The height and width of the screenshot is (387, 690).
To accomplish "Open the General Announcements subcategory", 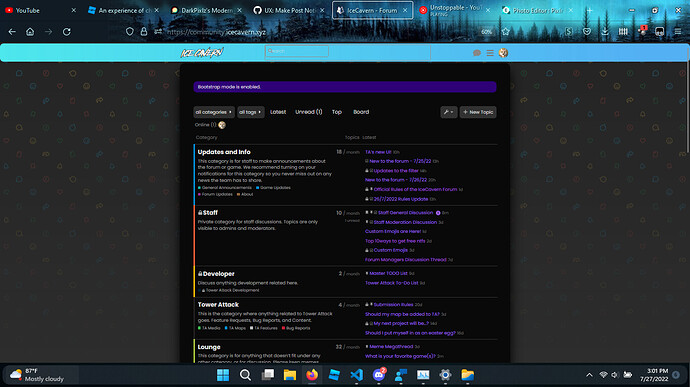I will pos(226,188).
